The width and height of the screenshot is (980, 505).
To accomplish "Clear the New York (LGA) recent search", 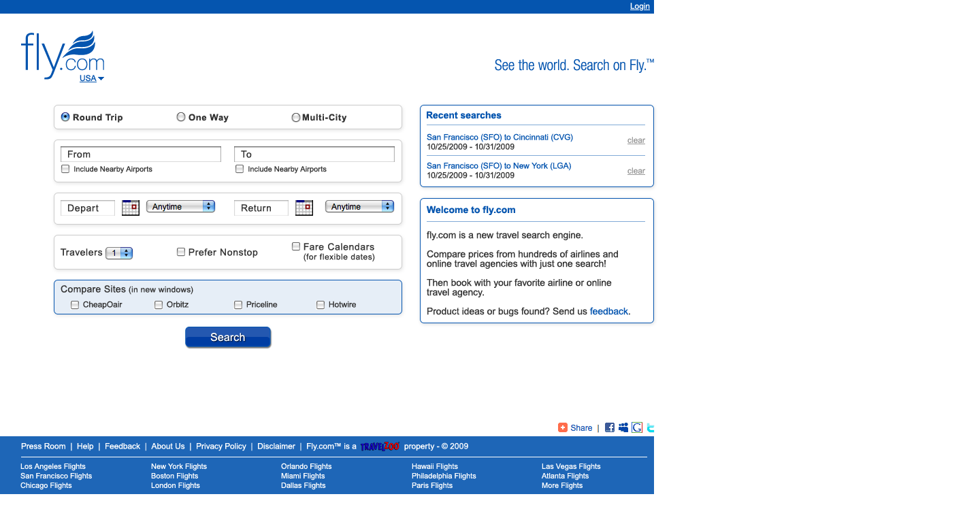I will pos(636,171).
